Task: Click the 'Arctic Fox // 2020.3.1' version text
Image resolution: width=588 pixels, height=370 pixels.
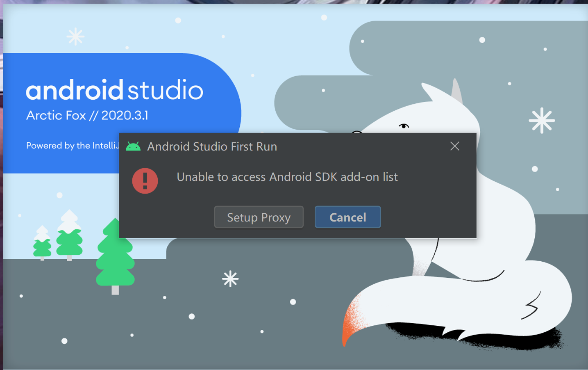Action: pyautogui.click(x=87, y=115)
